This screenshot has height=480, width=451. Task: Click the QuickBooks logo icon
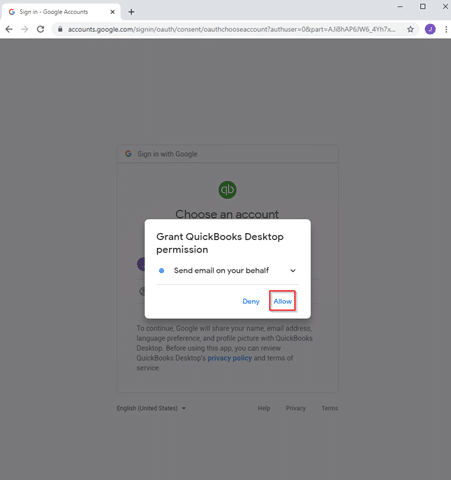tap(227, 190)
